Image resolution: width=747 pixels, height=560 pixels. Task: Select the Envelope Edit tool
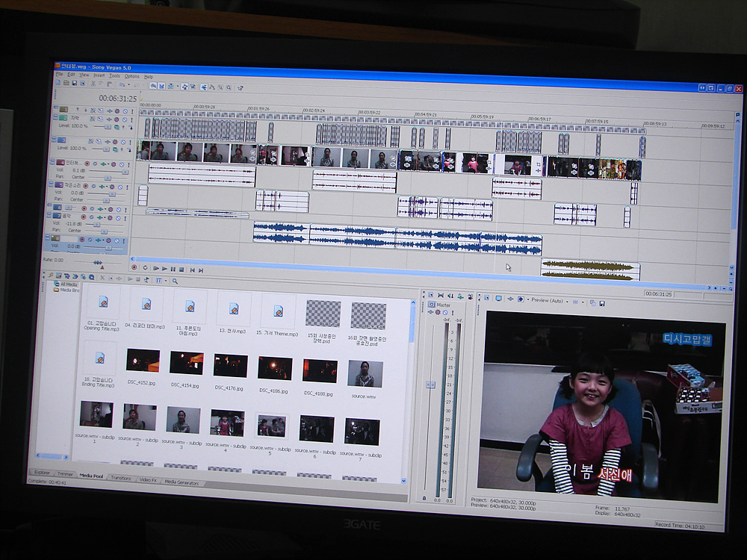(212, 87)
